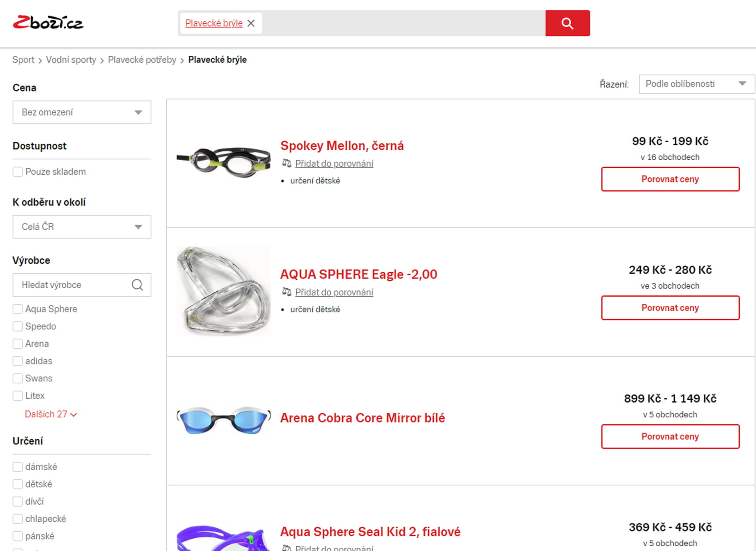Viewport: 756px width, 551px height.
Task: Open the Celá ČR region dropdown
Action: tap(82, 227)
